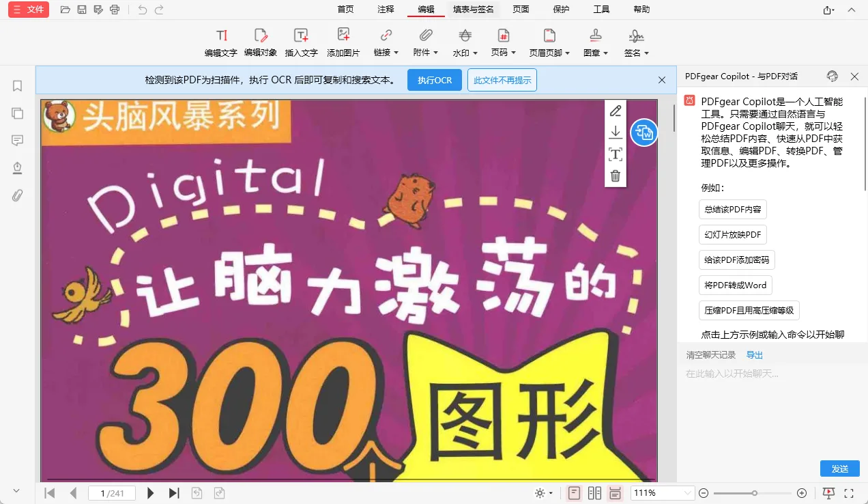
Task: Click the Copilot support headset icon
Action: [x=832, y=76]
